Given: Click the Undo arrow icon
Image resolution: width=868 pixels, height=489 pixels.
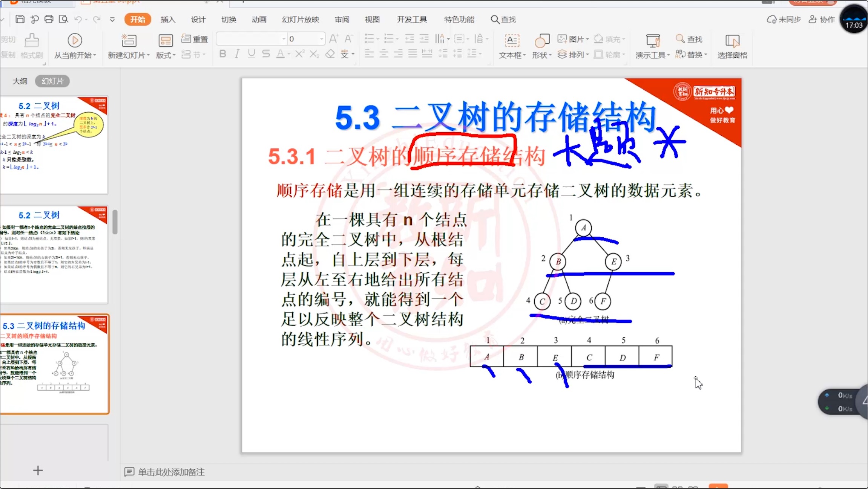Looking at the screenshot, I should pyautogui.click(x=78, y=19).
